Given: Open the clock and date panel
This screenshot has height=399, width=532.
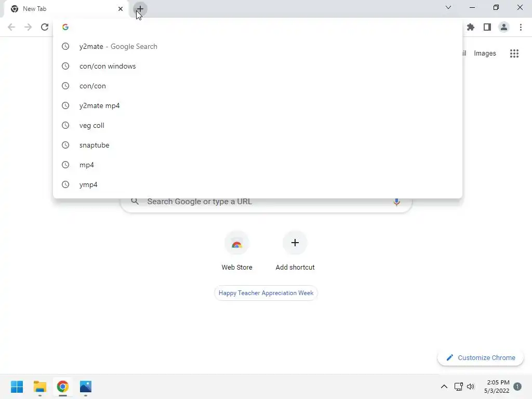Looking at the screenshot, I should tap(497, 387).
